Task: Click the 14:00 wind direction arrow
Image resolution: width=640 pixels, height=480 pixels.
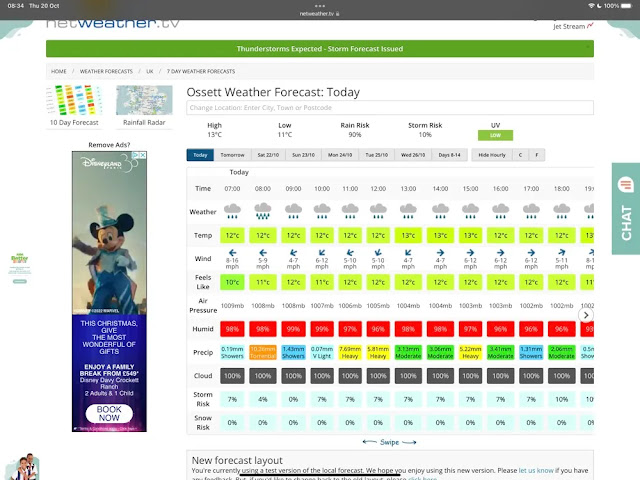Action: [440, 253]
